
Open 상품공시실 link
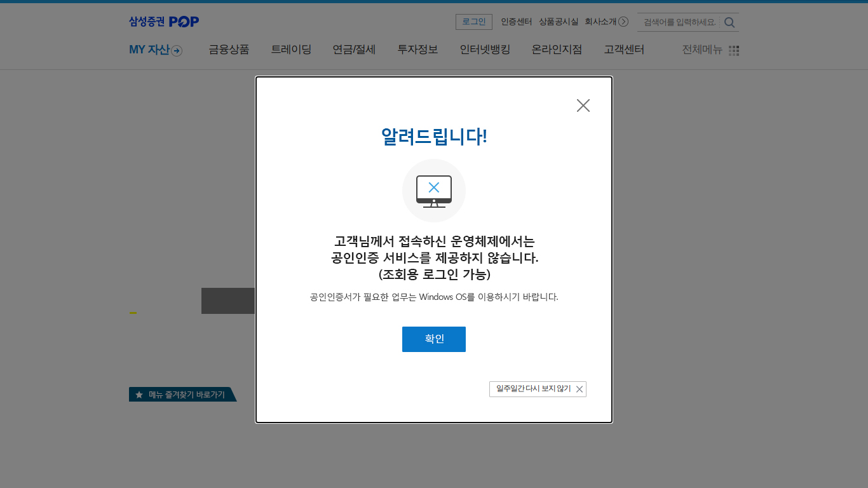559,22
